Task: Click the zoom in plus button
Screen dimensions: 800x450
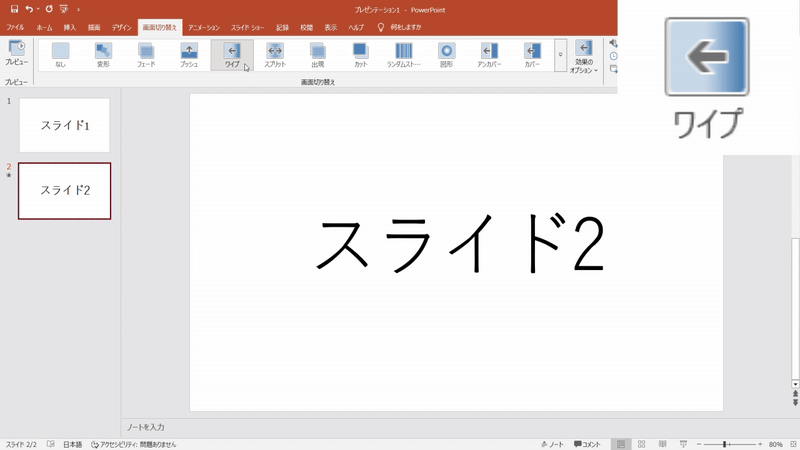Action: tap(760, 444)
